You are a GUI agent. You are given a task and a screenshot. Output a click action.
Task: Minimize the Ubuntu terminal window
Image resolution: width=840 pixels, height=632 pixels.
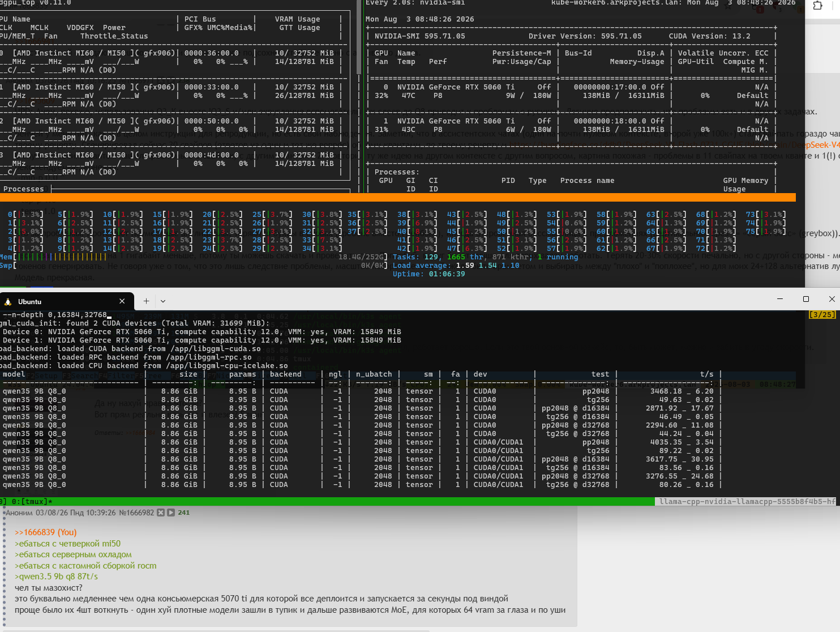tap(780, 299)
